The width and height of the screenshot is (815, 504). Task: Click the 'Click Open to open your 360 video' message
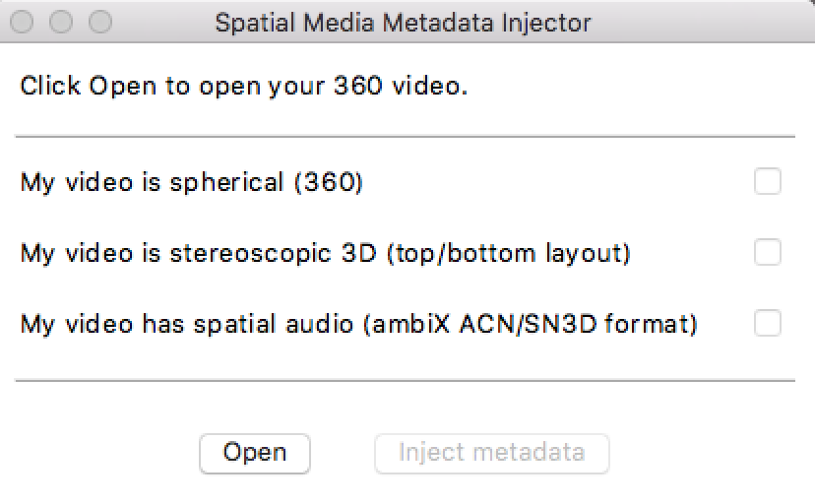point(244,87)
